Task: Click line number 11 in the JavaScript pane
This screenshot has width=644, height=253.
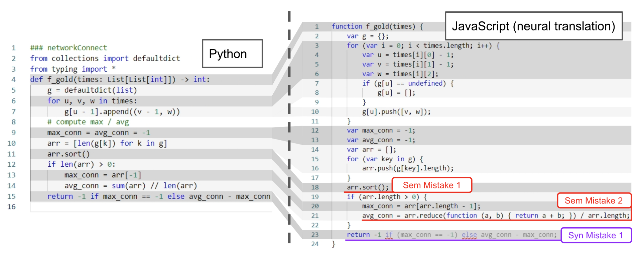Action: [315, 121]
